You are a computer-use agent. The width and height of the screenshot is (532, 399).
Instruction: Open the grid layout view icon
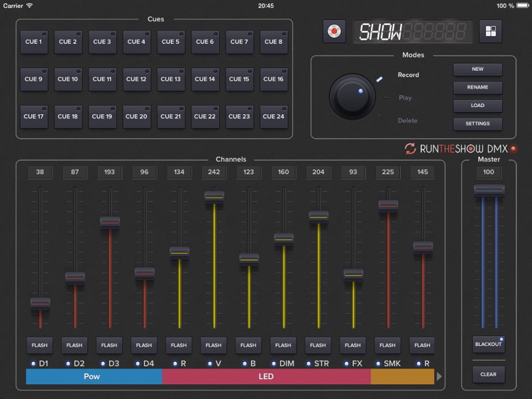[x=491, y=31]
